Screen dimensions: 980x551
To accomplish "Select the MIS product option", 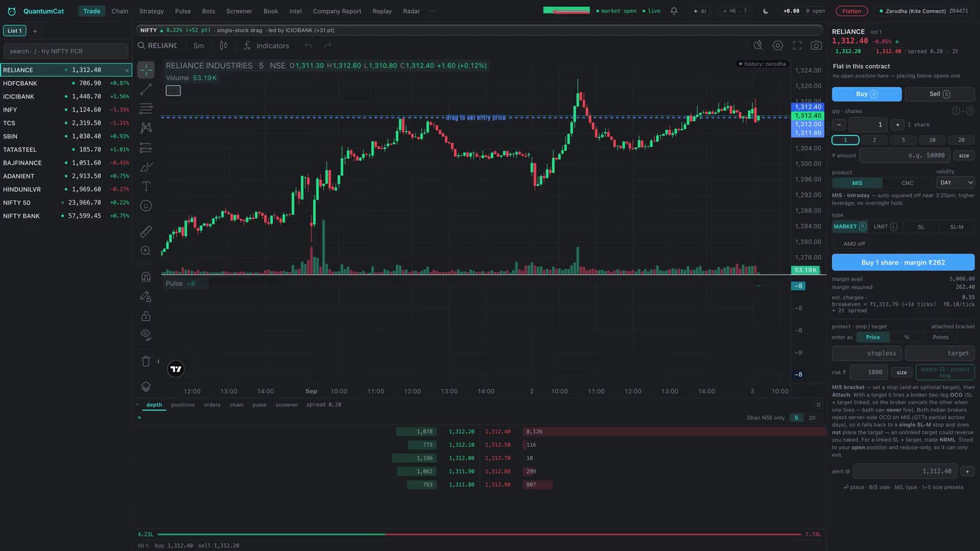I will tap(857, 183).
